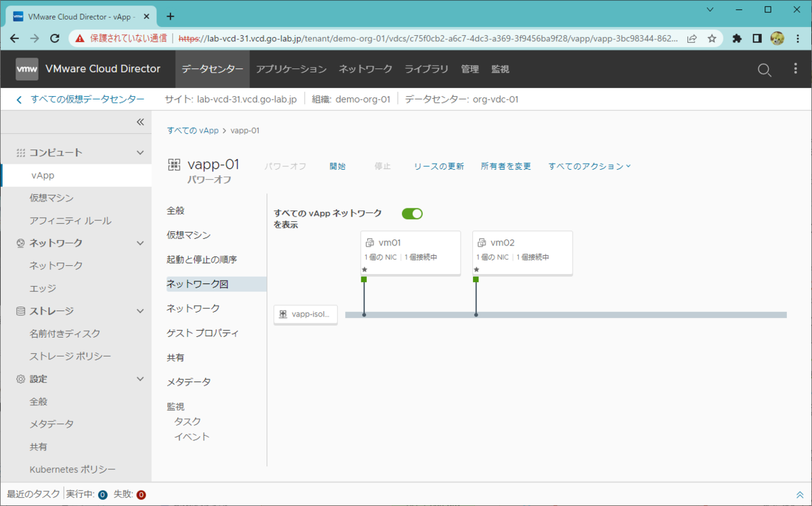Collapse the 設定 section chevron
This screenshot has width=812, height=506.
click(x=140, y=379)
